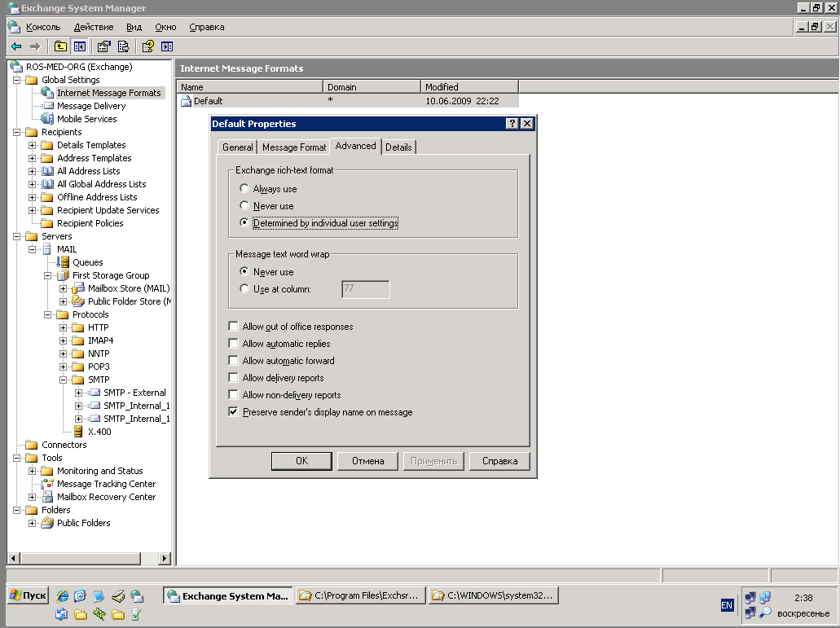Enable Allow automatic replies

pyautogui.click(x=233, y=343)
